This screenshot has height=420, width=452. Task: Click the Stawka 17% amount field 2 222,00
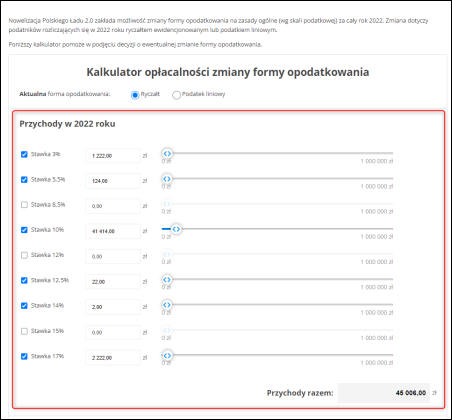point(113,358)
